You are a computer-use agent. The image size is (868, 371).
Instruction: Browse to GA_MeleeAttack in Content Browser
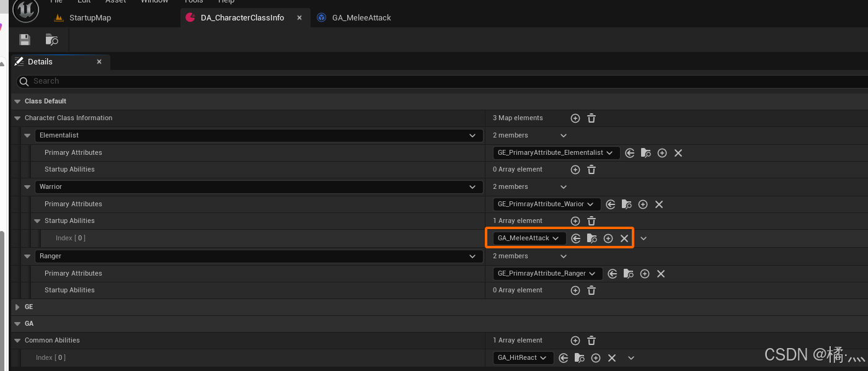coord(592,238)
